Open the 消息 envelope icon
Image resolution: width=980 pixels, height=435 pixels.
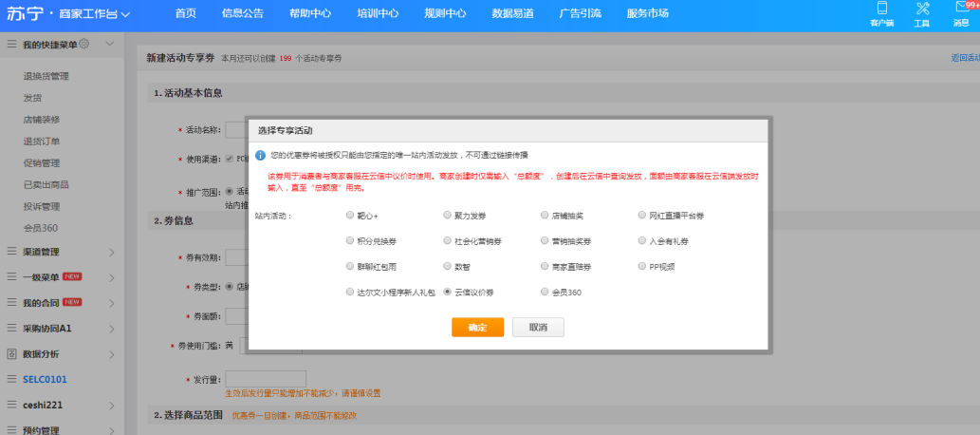tap(962, 8)
